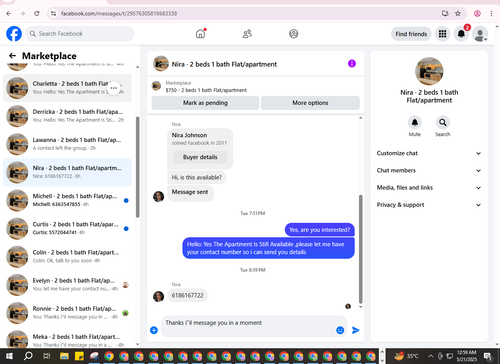Open the Facebook logo home link
The image size is (500, 364).
pos(14,34)
